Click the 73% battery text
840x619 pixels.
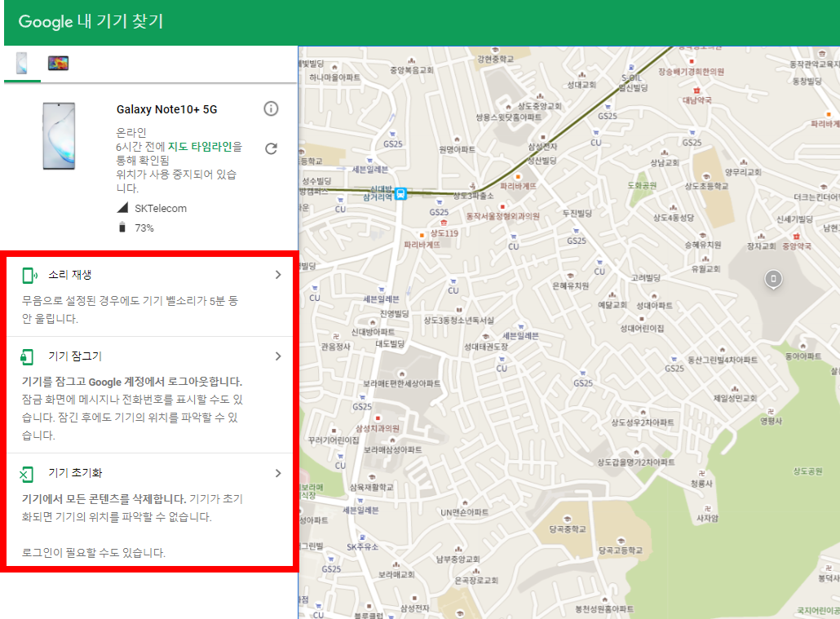144,228
